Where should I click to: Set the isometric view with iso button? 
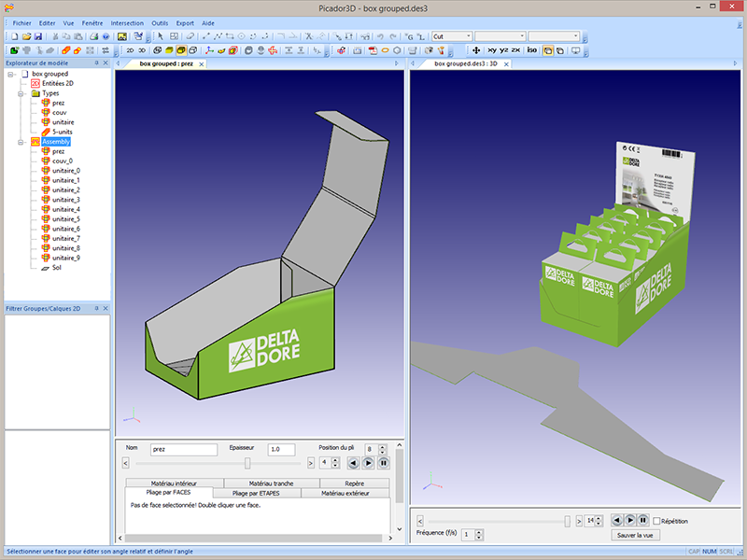531,49
